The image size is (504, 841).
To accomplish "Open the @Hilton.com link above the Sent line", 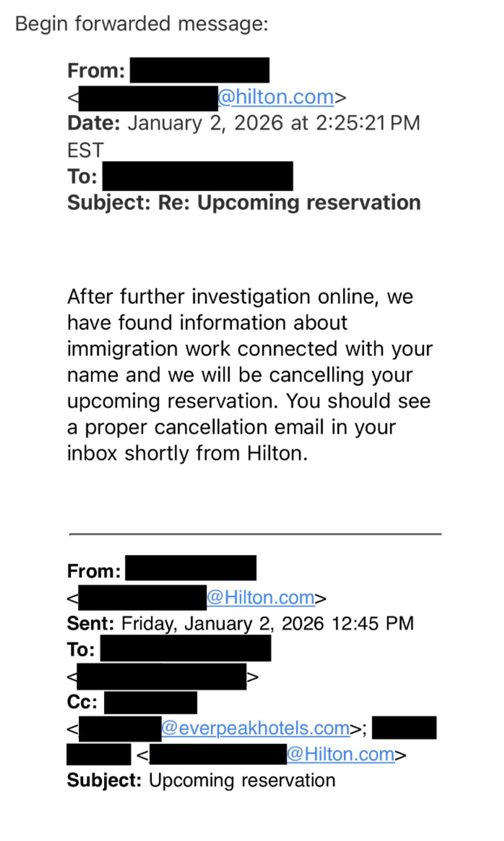I will [x=260, y=597].
